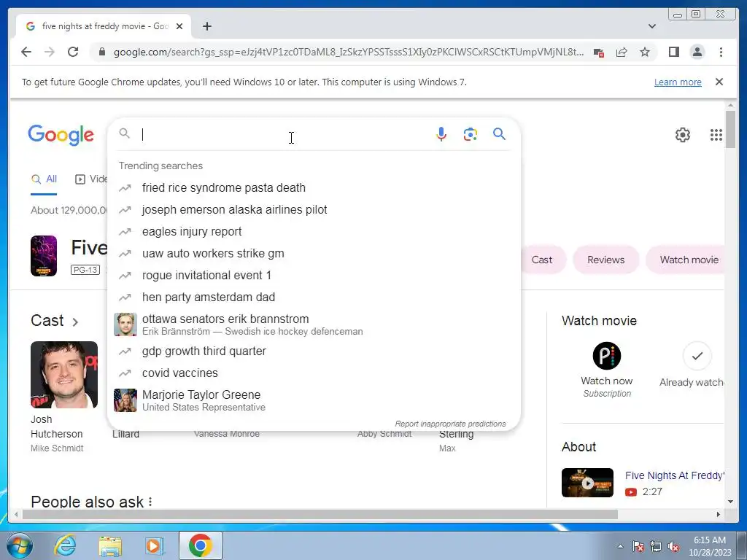
Task: Select suggestion gdp growth third quarter
Action: click(314, 351)
